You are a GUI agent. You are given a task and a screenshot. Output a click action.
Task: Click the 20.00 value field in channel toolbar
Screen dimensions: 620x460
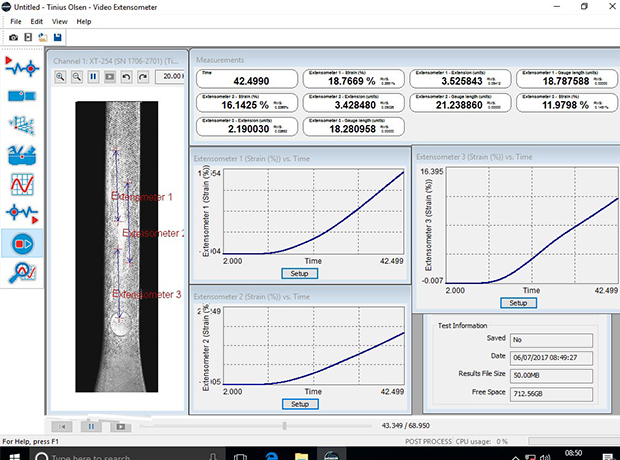tap(172, 76)
